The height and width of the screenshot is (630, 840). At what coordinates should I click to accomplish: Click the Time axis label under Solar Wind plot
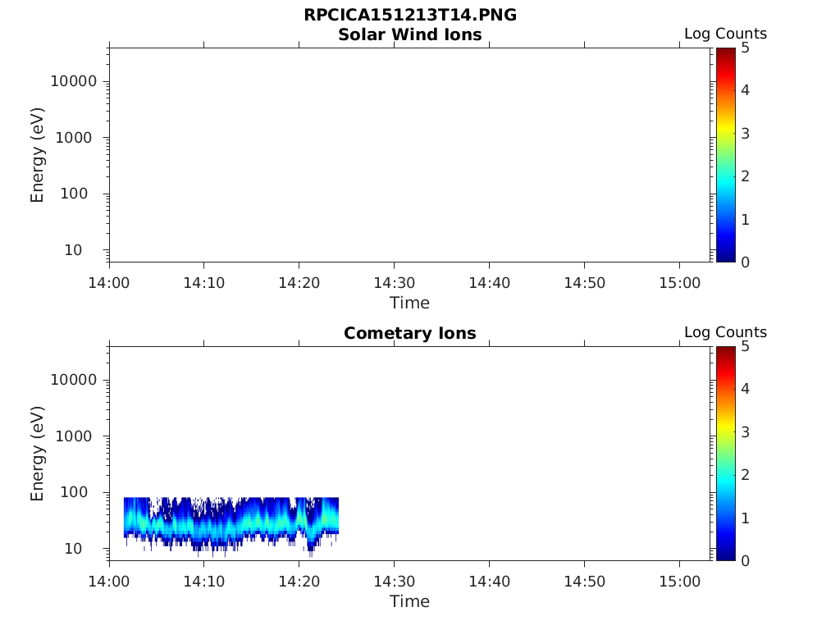[410, 304]
